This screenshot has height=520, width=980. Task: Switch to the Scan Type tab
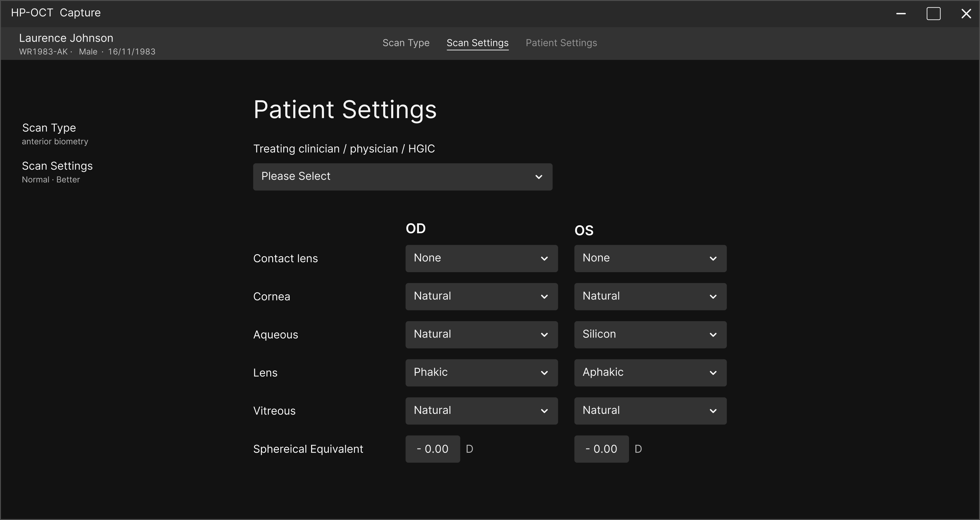405,43
